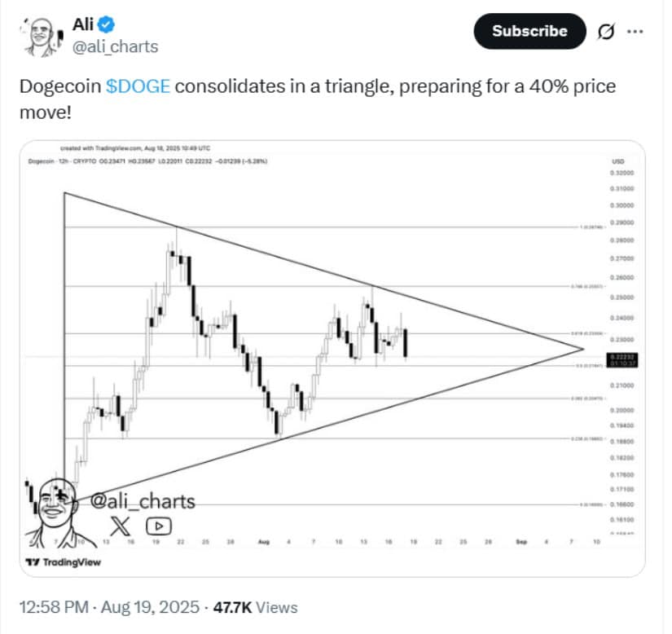Click the Sep marker on date axis
Screen dimensions: 672x634
[x=521, y=542]
